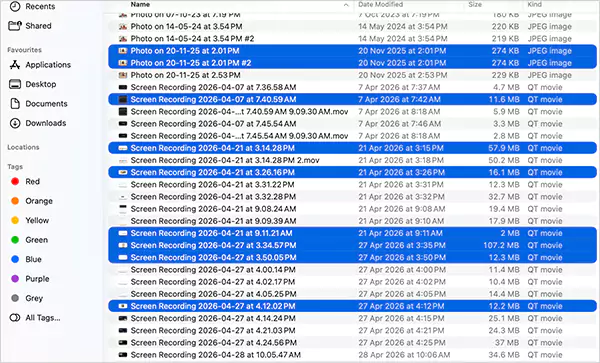Click the Applications sidebar icon
Screen dimensions: 600x363
(15, 65)
